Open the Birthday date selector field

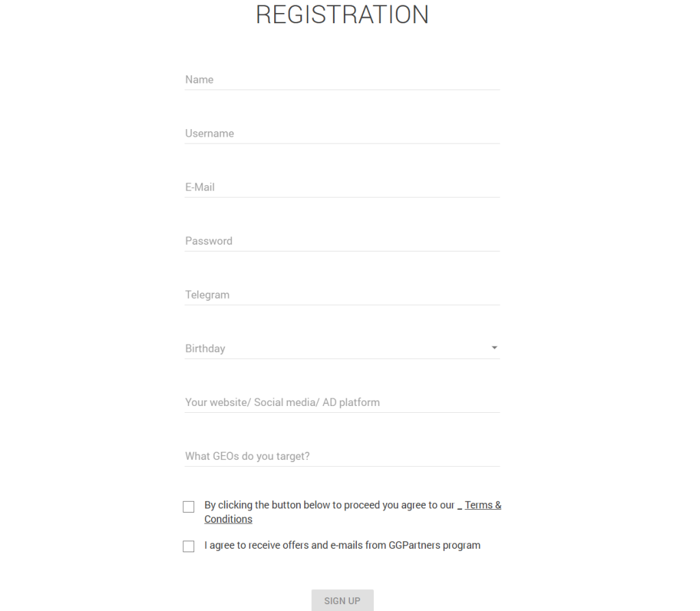tap(342, 349)
